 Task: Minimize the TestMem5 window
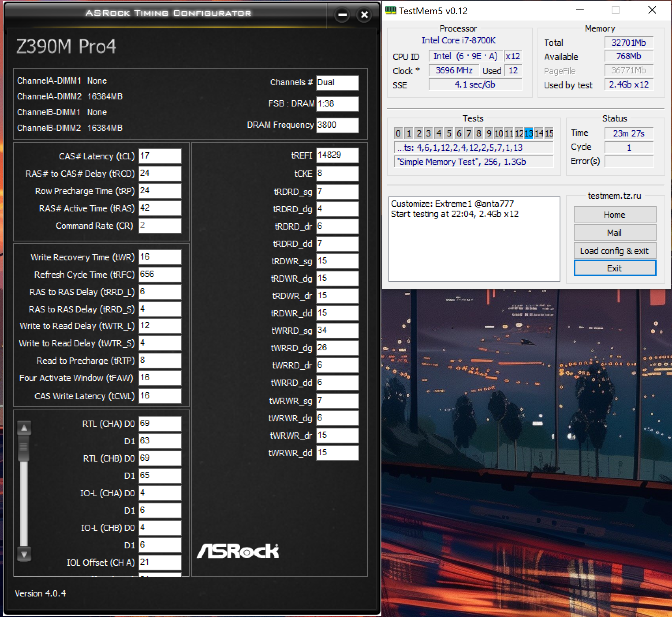580,10
